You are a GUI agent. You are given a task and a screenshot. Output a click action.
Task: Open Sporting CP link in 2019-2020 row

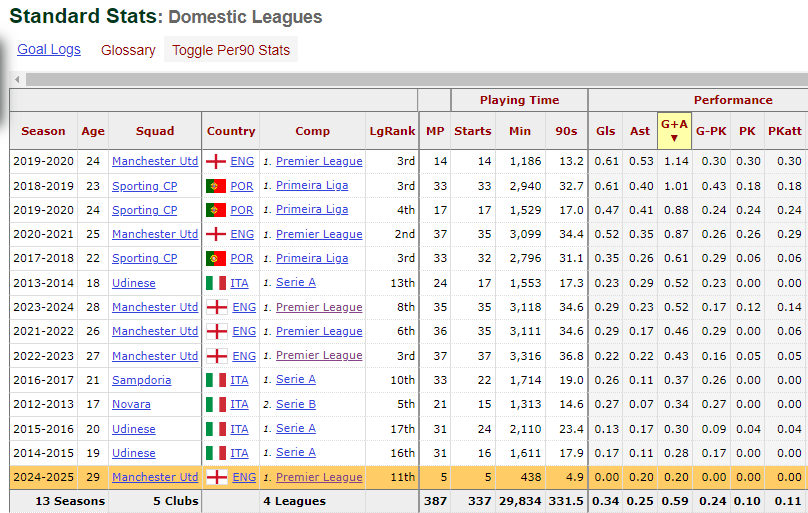[x=145, y=210]
